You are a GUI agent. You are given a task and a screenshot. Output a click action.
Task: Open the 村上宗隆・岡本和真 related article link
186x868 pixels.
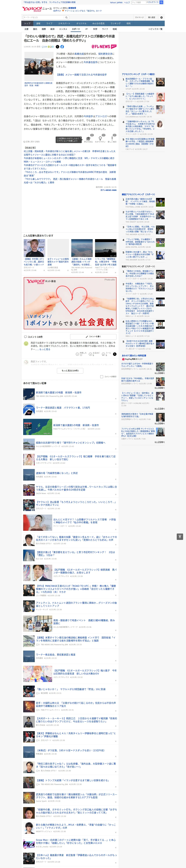click(70, 153)
